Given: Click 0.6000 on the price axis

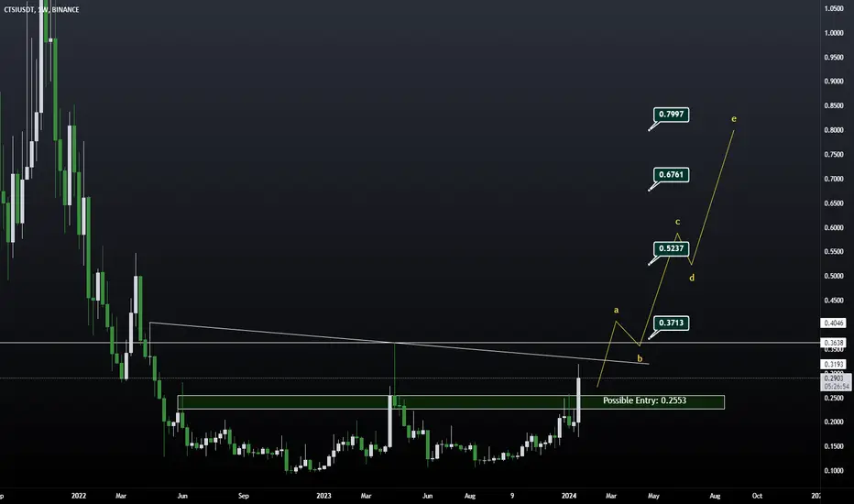Looking at the screenshot, I should [x=833, y=228].
